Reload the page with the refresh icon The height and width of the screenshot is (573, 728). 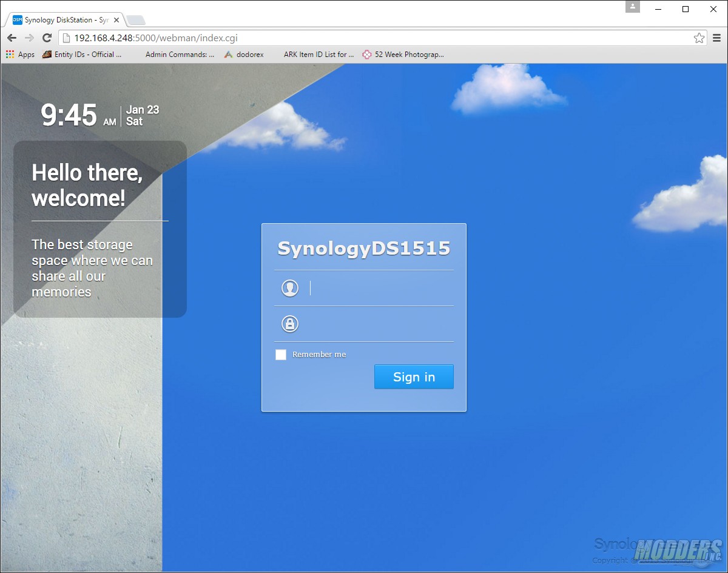(x=47, y=38)
